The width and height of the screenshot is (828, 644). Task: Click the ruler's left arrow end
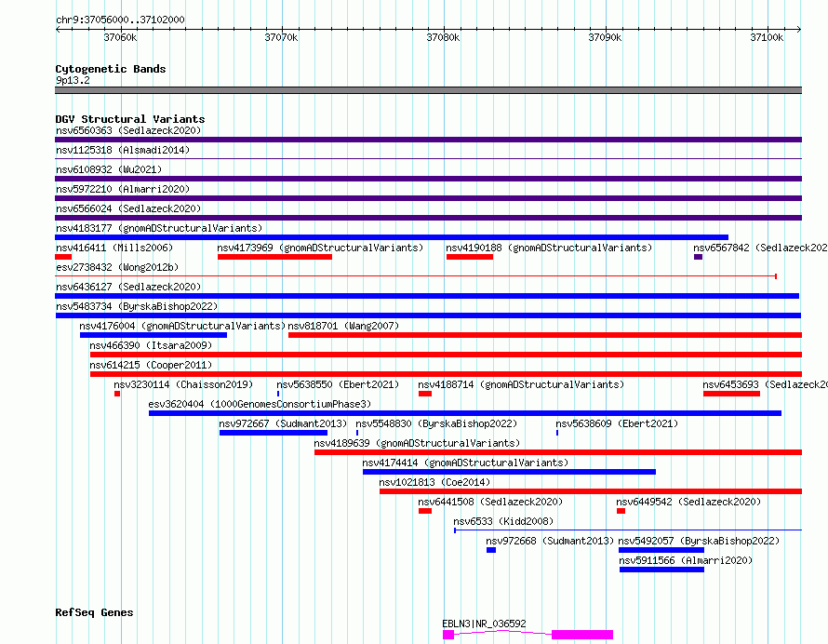58,30
